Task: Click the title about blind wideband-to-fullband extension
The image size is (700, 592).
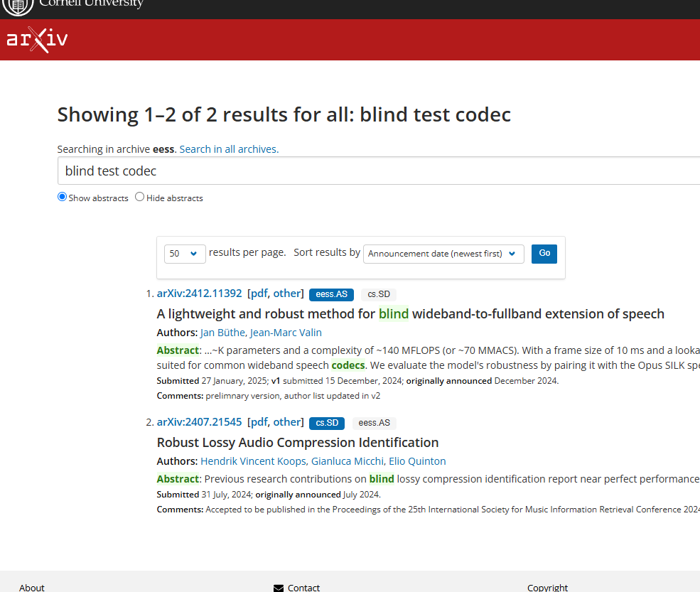Action: pos(410,314)
